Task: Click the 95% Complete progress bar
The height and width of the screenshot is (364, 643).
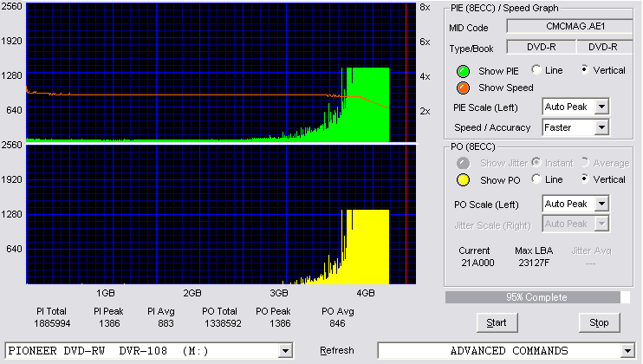Action: 537,297
